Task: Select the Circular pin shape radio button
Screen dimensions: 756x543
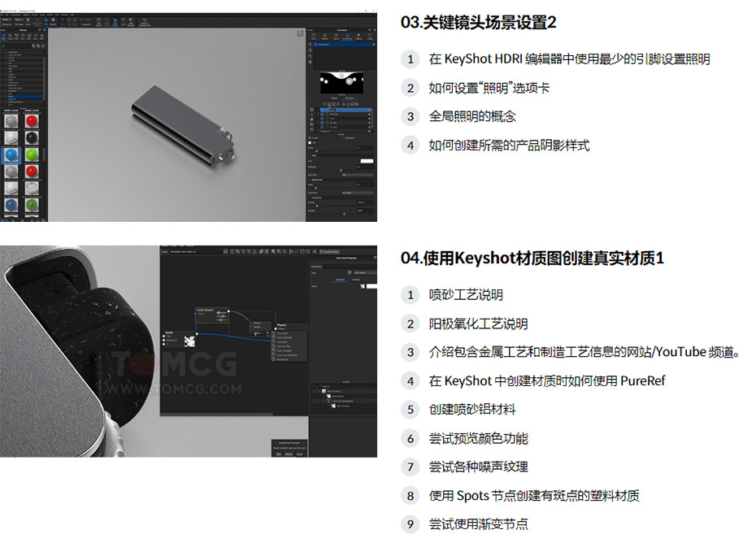Action: coord(310,138)
